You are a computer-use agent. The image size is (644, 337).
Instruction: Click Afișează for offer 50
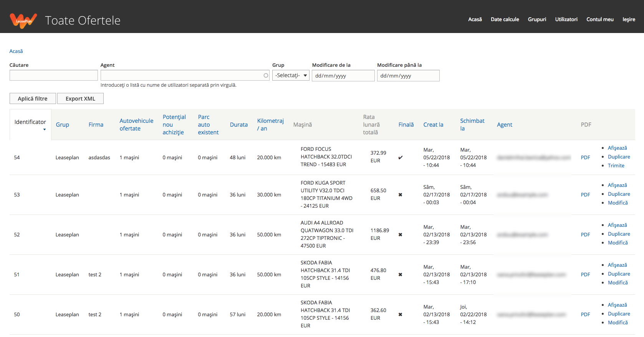(x=617, y=305)
